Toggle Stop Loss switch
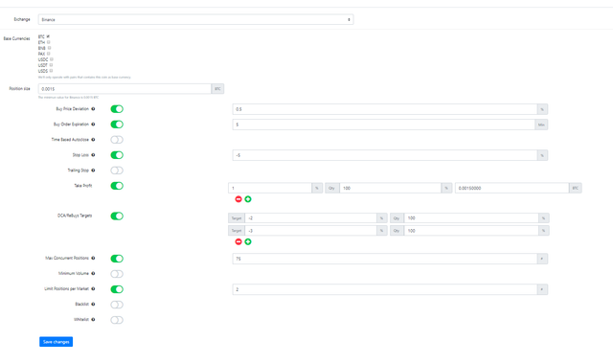The height and width of the screenshot is (364, 613). click(117, 155)
